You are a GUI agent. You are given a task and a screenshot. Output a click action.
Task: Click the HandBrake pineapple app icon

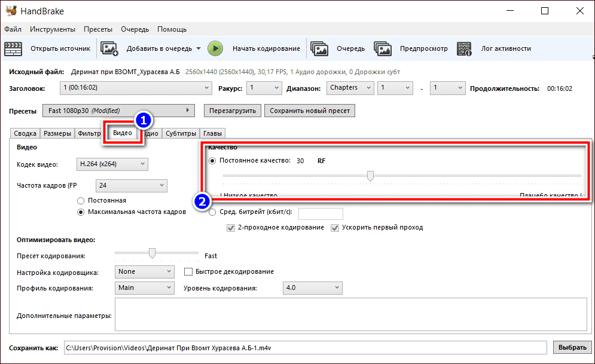pos(11,11)
